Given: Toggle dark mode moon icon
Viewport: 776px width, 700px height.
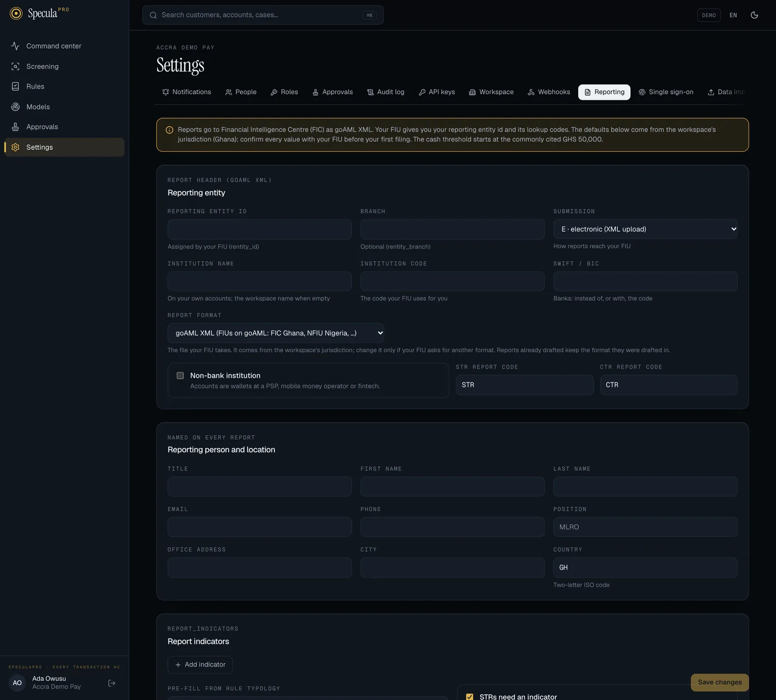Looking at the screenshot, I should (x=754, y=15).
